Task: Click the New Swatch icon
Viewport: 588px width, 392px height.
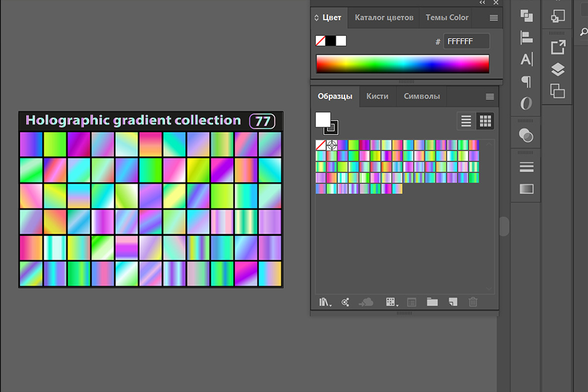Action: click(x=453, y=302)
